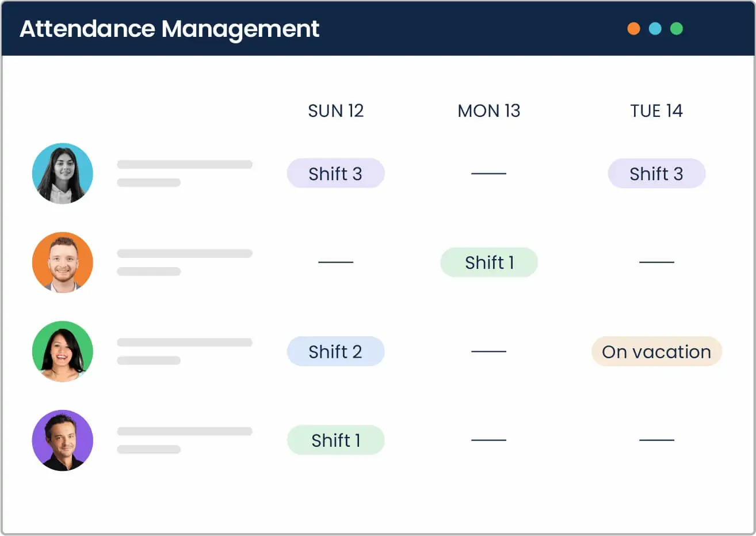The image size is (756, 536).
Task: Click the bearded man's avatar on orange
Action: click(x=62, y=263)
